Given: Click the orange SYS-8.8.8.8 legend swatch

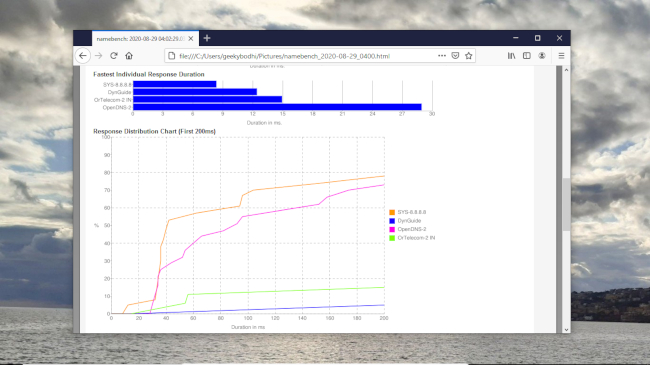Looking at the screenshot, I should tap(392, 212).
